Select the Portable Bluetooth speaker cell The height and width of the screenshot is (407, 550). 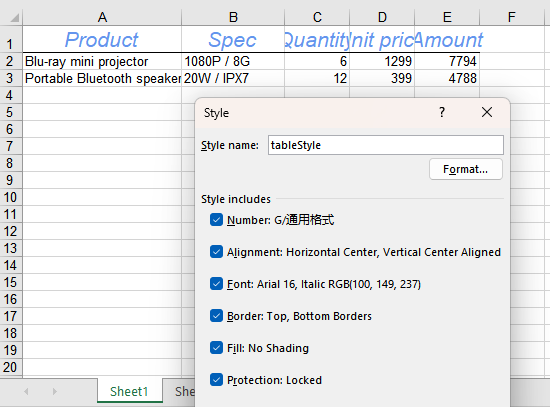(x=102, y=78)
